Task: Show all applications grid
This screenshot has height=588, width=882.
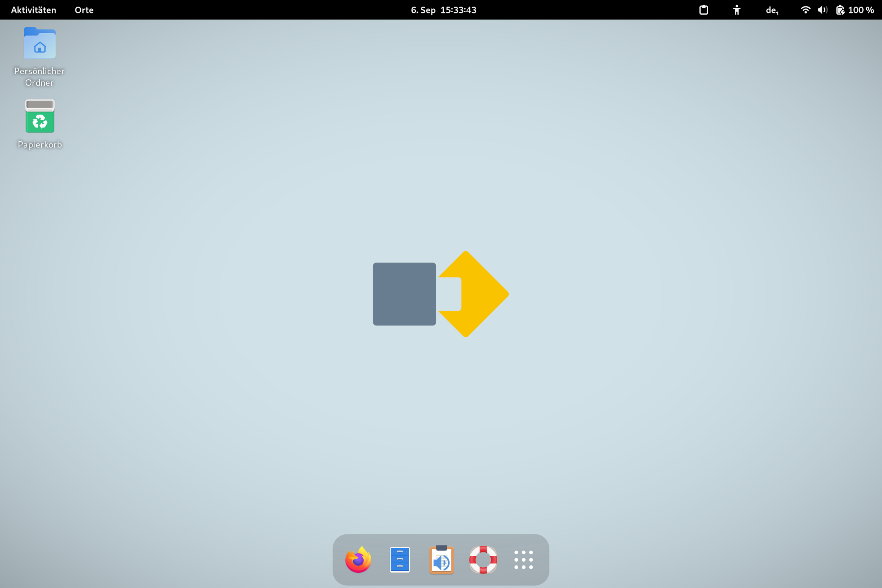Action: click(523, 560)
